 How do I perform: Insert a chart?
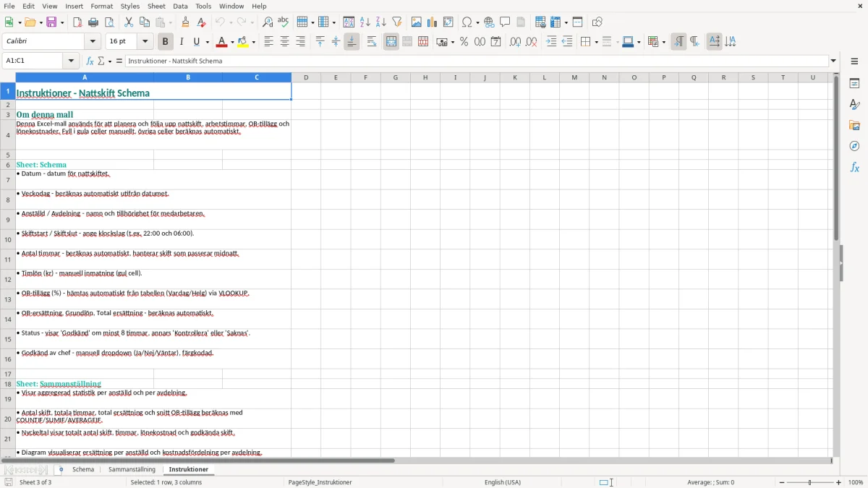(x=432, y=22)
